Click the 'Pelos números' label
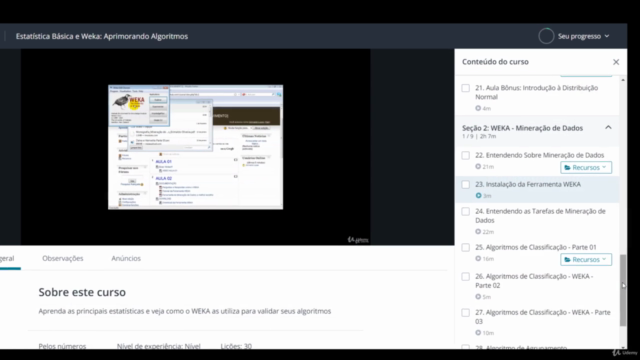This screenshot has width=640, height=360. 62,346
